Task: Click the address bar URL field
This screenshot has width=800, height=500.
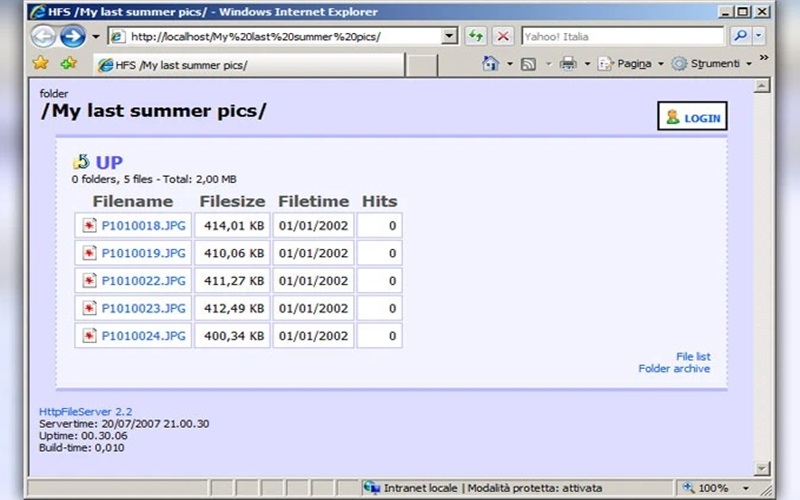Action: click(x=275, y=37)
